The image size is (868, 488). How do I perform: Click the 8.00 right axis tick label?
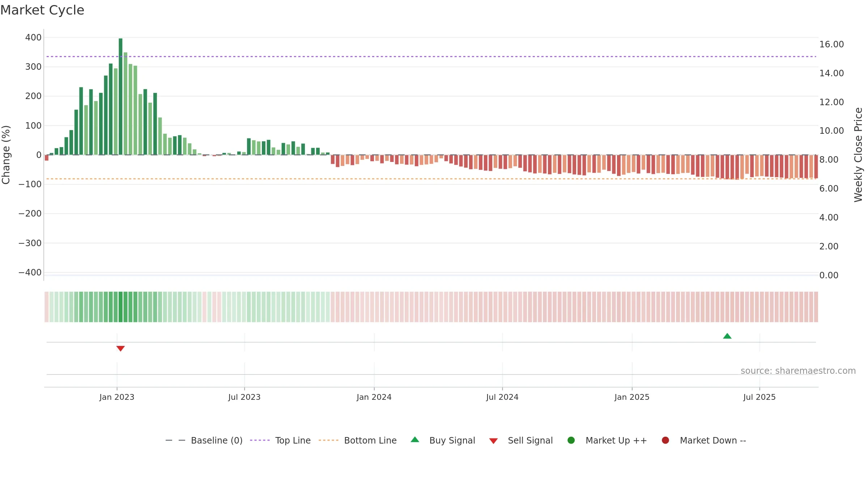tap(829, 160)
